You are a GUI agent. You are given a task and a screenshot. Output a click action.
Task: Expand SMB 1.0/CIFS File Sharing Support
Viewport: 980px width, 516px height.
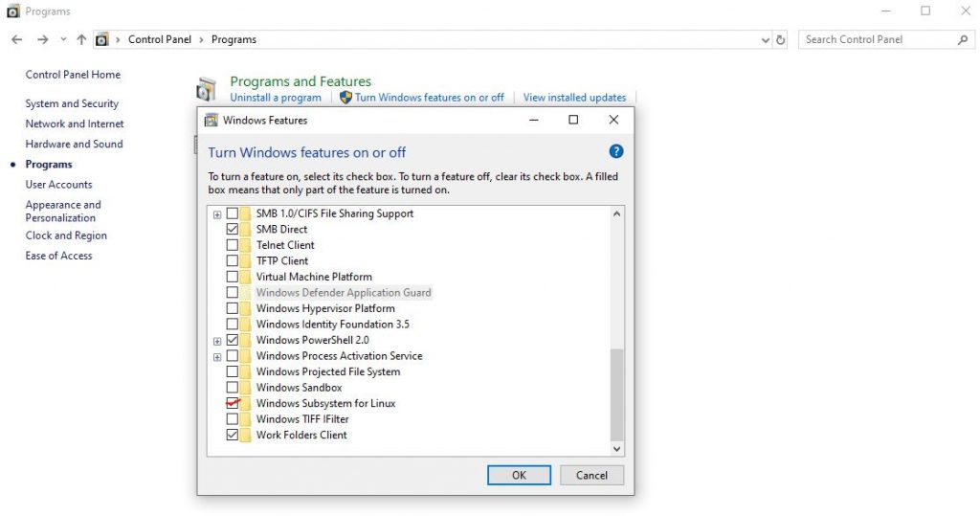click(217, 214)
